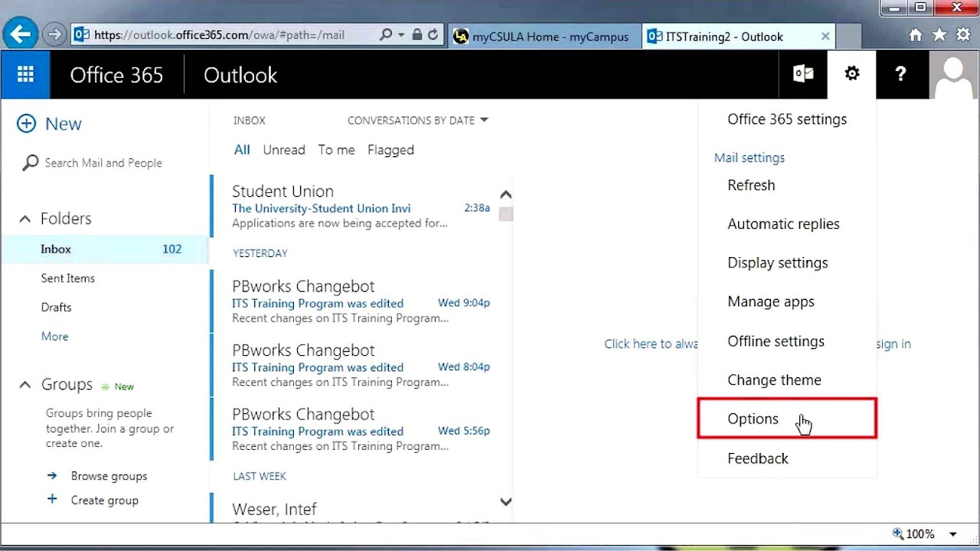Click the address bar refresh icon

pos(433,35)
